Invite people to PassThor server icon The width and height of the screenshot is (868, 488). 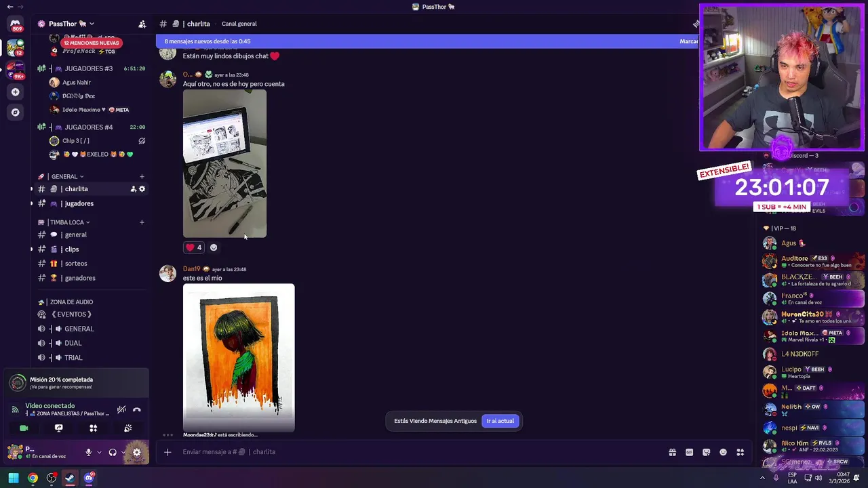(x=142, y=24)
